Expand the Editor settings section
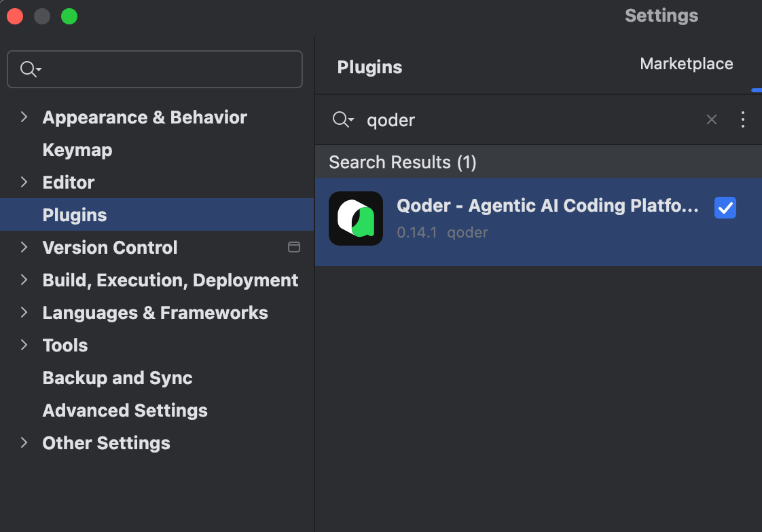This screenshot has height=532, width=762. pyautogui.click(x=24, y=183)
